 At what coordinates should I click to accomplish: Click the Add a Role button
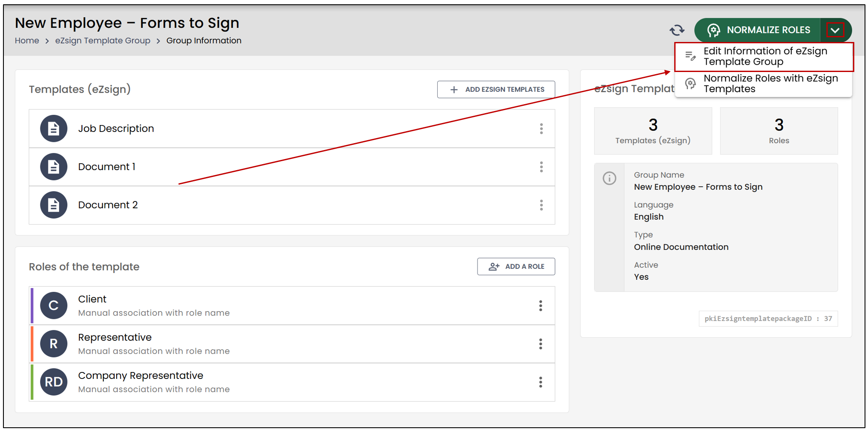tap(516, 267)
